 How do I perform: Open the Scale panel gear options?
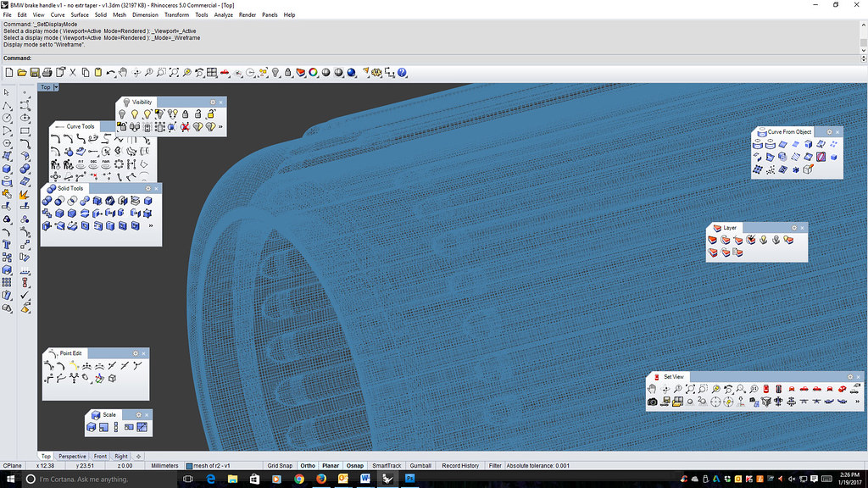click(x=138, y=415)
